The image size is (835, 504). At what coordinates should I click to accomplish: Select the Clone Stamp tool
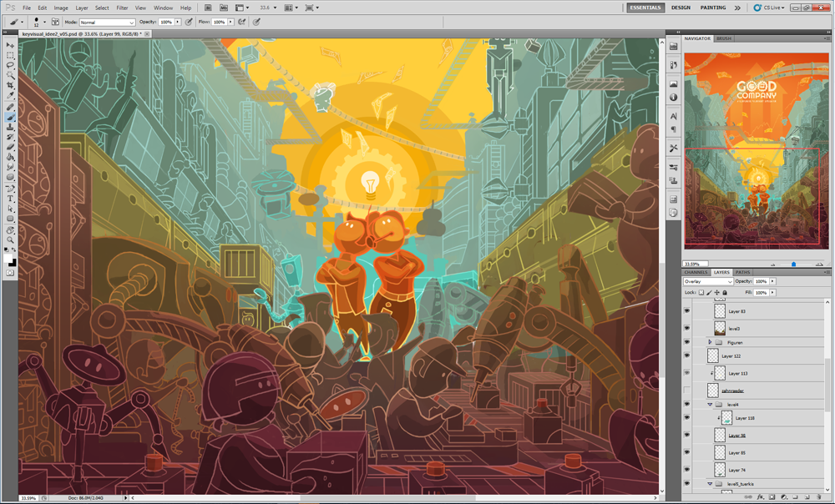[10, 128]
